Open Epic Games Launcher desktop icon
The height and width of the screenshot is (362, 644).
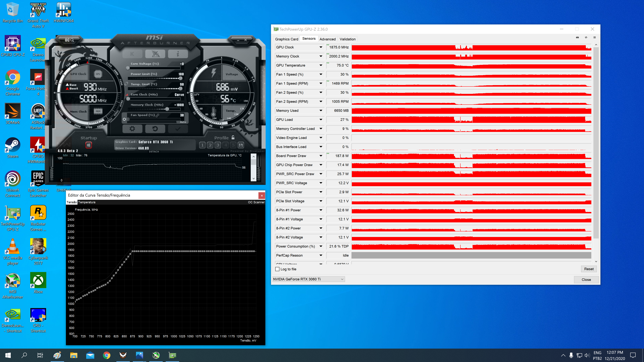(x=38, y=184)
